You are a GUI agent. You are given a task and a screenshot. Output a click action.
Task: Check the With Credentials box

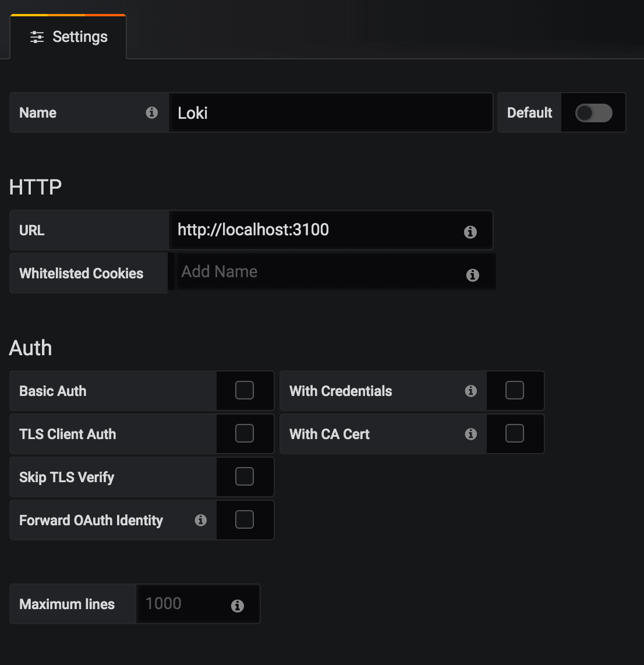tap(515, 390)
